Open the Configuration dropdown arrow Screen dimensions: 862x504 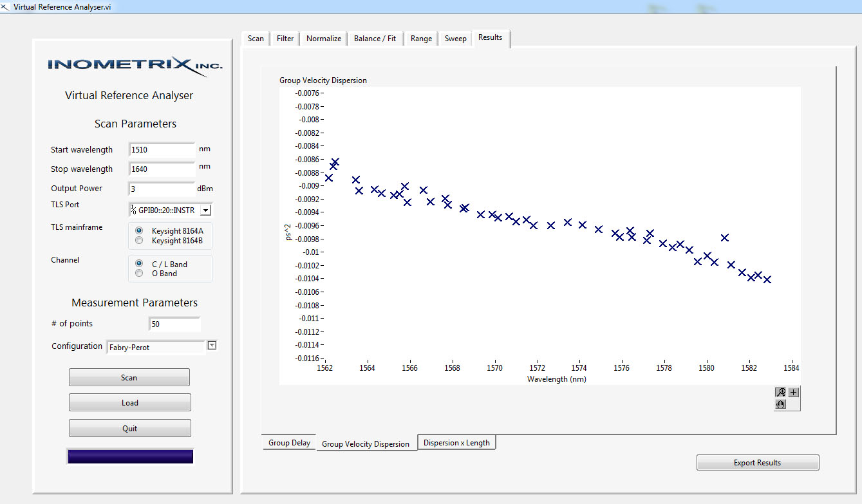(x=212, y=346)
